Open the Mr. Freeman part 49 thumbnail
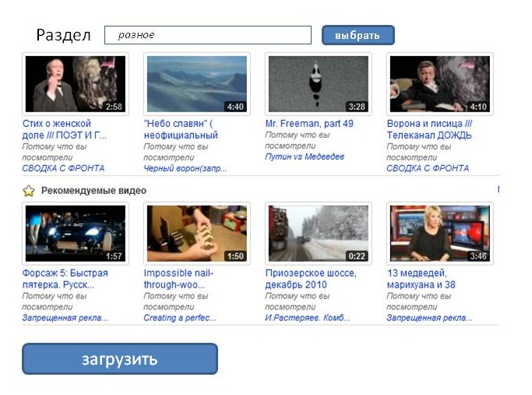532x395 pixels. 318,84
